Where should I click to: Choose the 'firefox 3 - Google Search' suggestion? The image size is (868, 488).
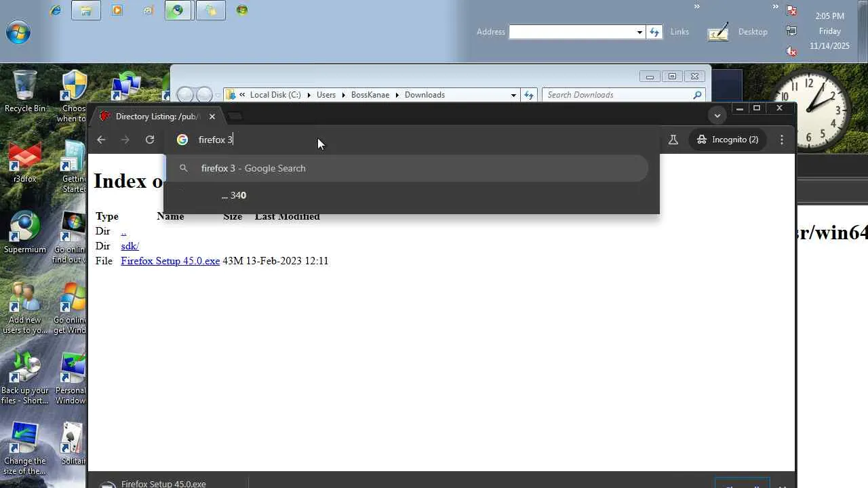pyautogui.click(x=408, y=168)
